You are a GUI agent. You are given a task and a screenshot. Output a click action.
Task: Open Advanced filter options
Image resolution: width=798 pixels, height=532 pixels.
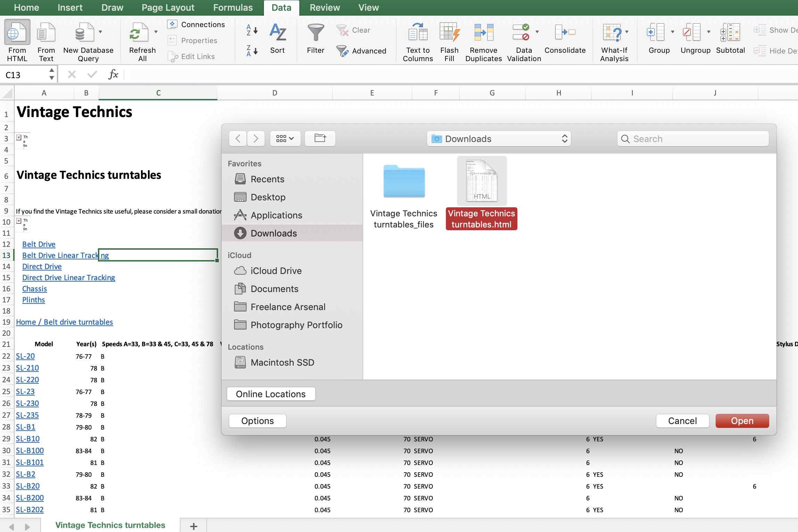[x=361, y=51]
